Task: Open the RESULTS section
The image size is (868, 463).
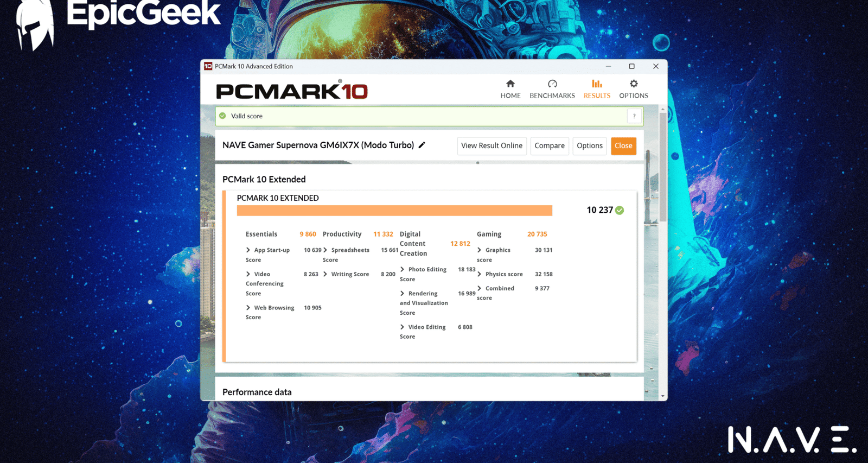Action: coord(597,89)
